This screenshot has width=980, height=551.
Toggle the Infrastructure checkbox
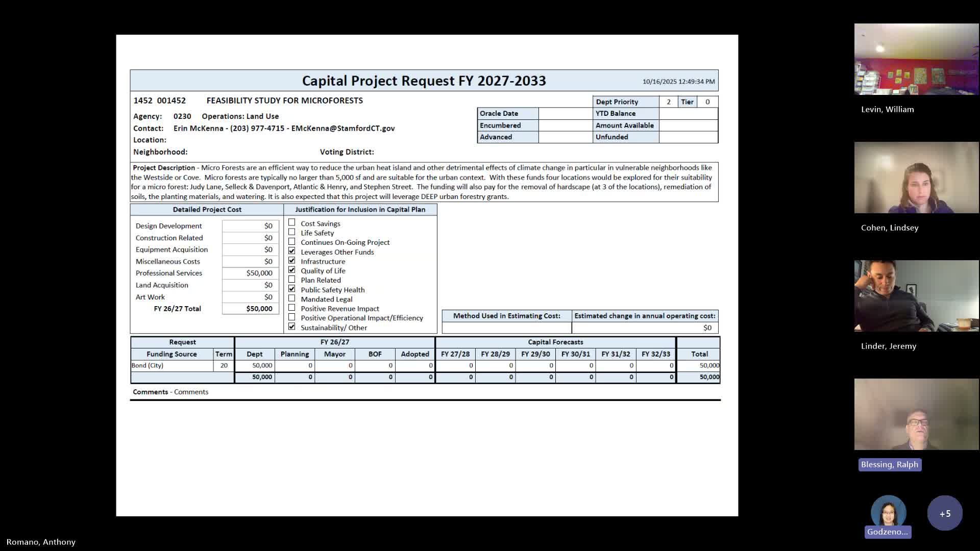[x=292, y=261]
